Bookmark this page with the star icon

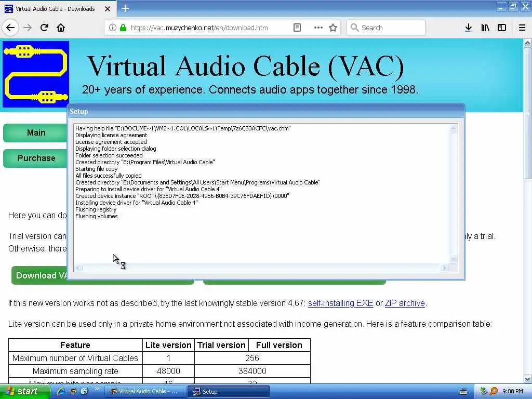pyautogui.click(x=333, y=28)
